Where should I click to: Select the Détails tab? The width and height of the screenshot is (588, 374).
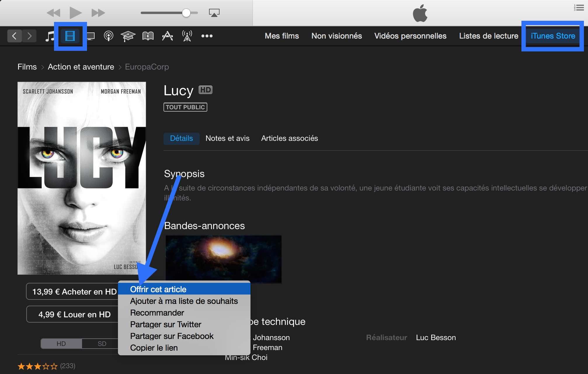[x=181, y=138]
